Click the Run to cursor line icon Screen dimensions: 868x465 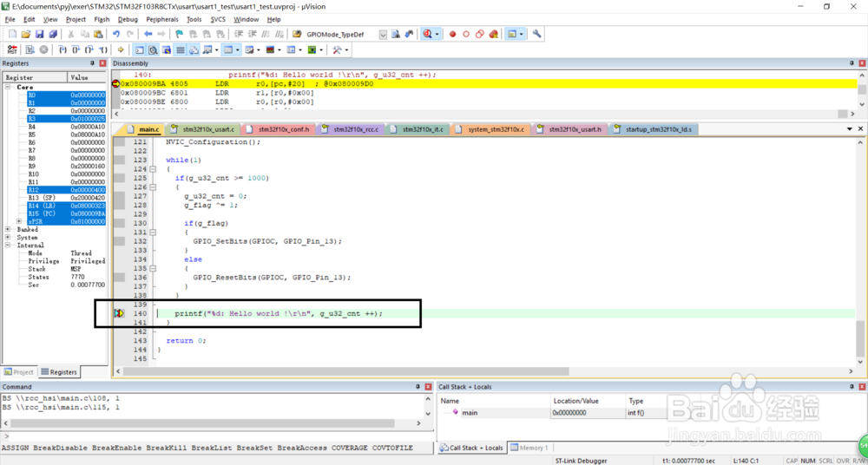click(x=102, y=49)
